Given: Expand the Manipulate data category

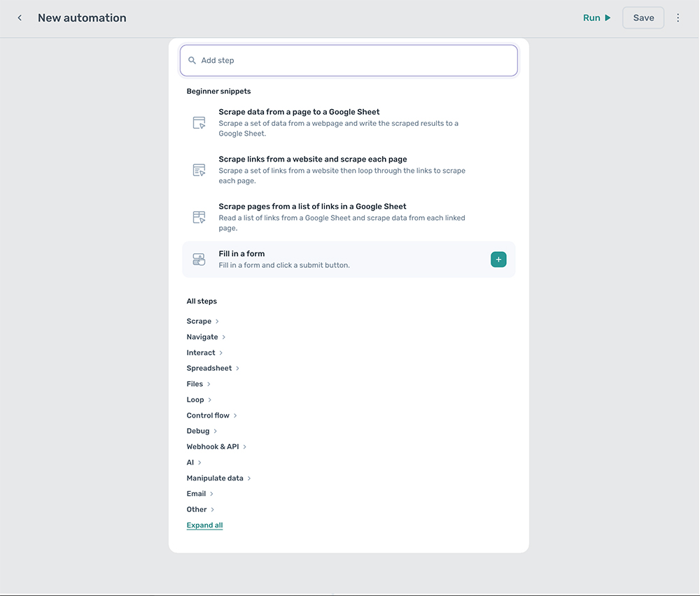Looking at the screenshot, I should click(x=218, y=478).
